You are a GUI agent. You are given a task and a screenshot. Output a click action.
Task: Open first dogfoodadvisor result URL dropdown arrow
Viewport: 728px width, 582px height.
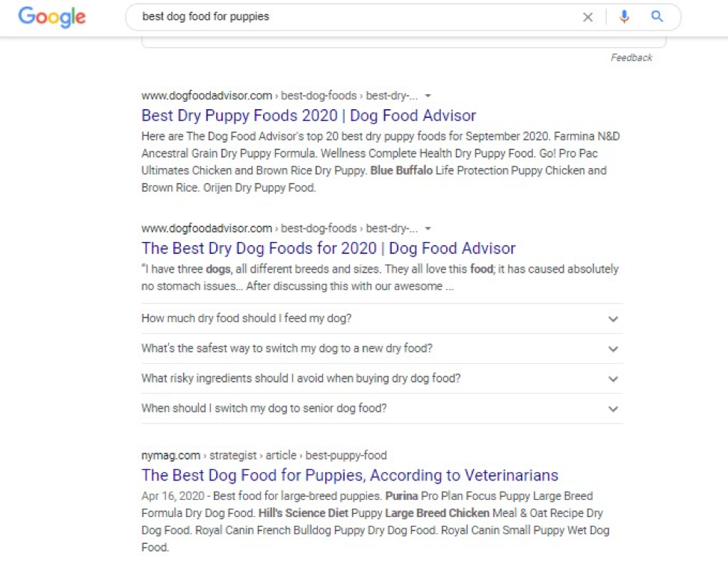(x=428, y=96)
